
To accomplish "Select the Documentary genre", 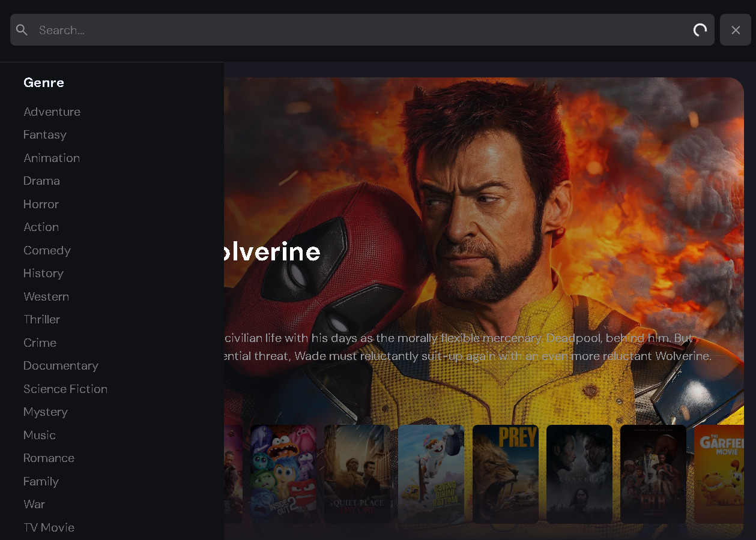I will pyautogui.click(x=61, y=366).
